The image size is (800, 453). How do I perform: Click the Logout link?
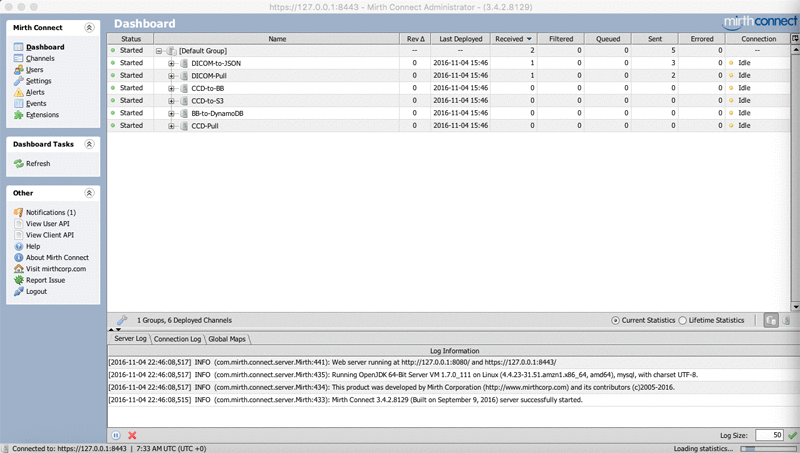coord(36,292)
